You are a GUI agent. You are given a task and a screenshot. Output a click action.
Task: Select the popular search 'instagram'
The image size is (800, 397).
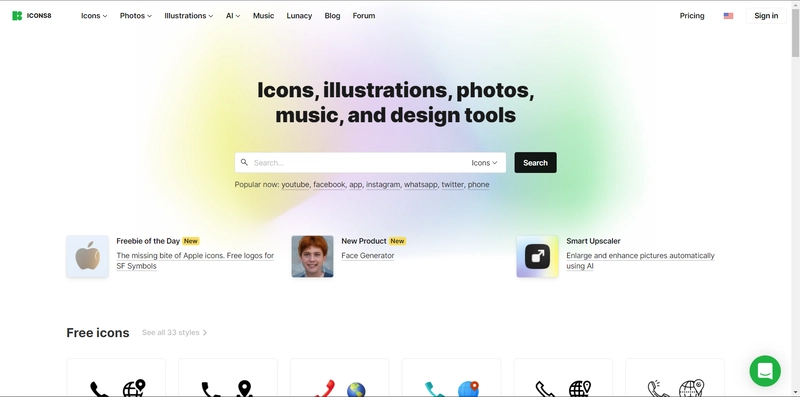coord(383,185)
